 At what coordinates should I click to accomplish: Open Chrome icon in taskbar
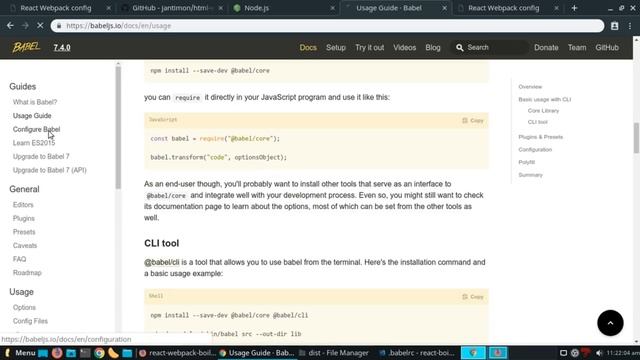coord(99,353)
